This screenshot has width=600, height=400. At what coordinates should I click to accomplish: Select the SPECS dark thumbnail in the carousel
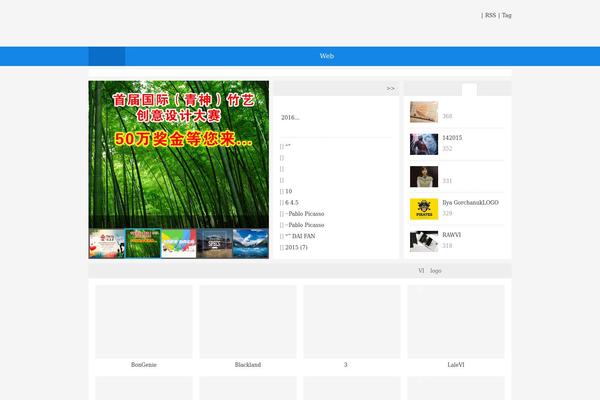(214, 243)
